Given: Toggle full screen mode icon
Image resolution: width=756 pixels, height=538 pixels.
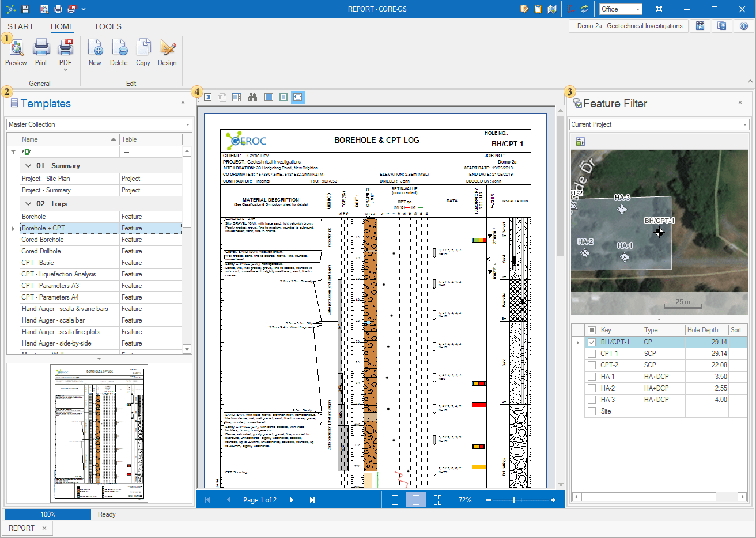Looking at the screenshot, I should point(659,9).
